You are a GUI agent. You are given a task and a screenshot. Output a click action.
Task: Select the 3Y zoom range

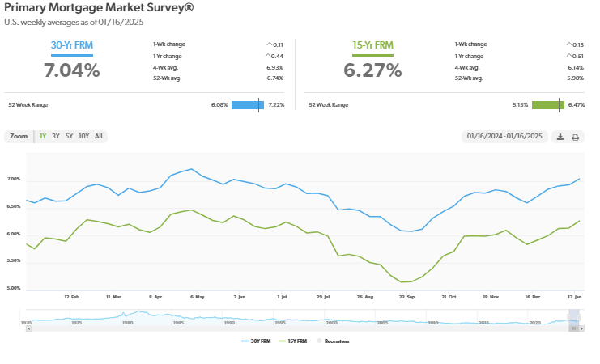[56, 136]
